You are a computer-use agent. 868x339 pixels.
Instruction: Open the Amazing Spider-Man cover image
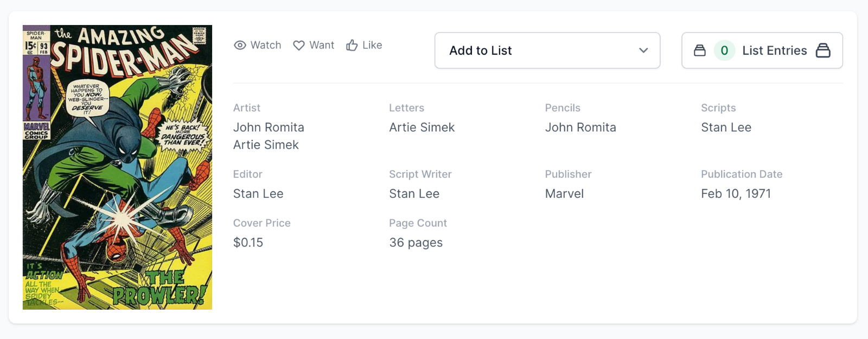click(117, 167)
